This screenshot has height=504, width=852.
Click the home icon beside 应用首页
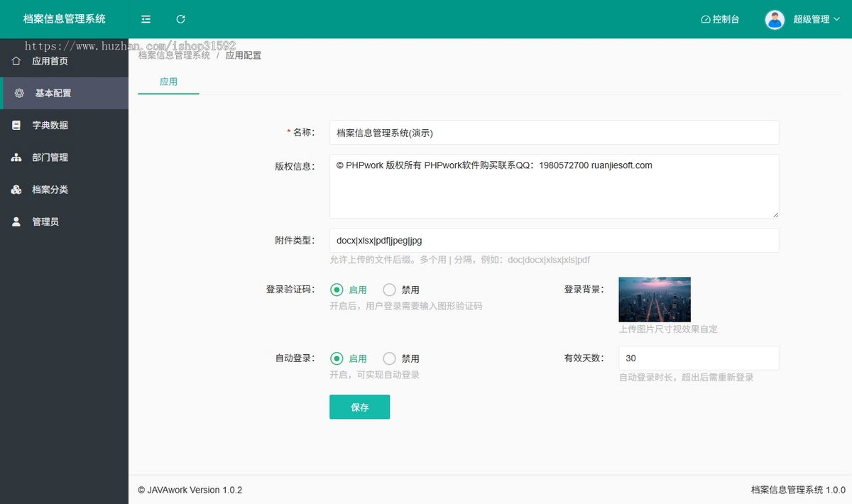pos(16,61)
